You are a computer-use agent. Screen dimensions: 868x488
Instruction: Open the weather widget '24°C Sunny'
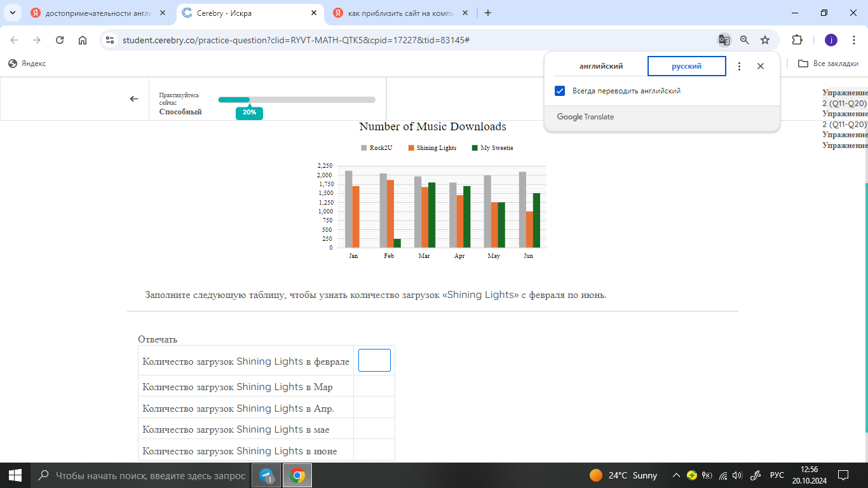point(623,475)
